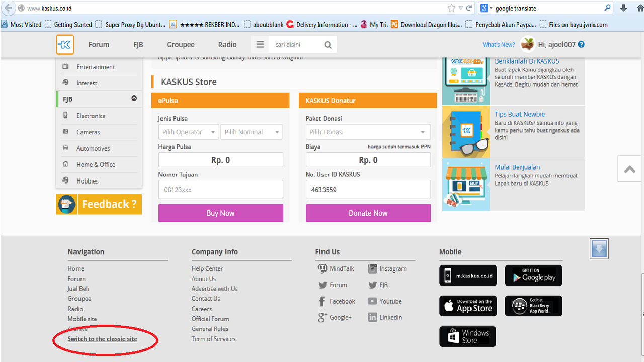Open the Twitter Forum link

pyautogui.click(x=333, y=285)
